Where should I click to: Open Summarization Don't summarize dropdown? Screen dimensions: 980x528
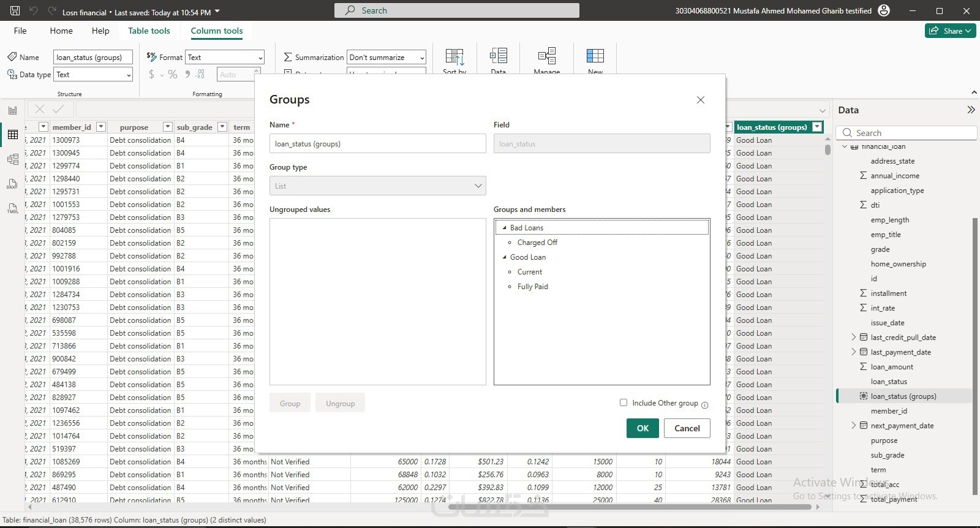tap(386, 57)
